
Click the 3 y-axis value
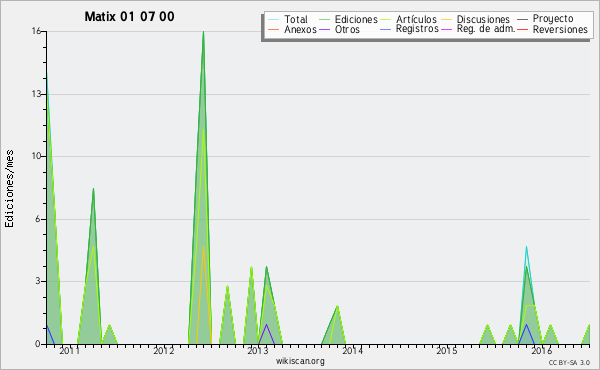[x=38, y=281]
